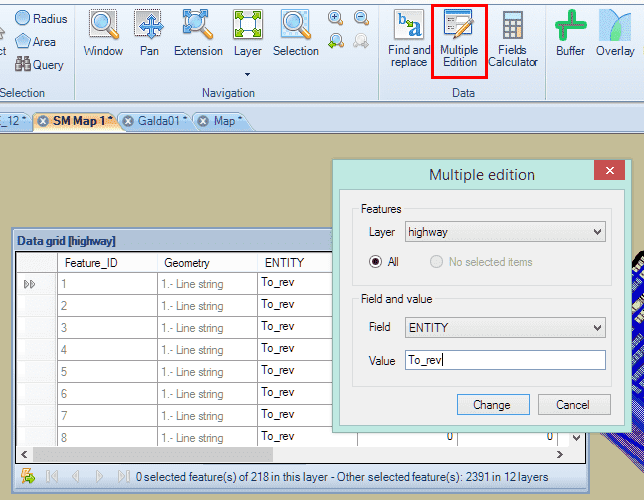Click the Window zoom tool
Viewport: 644px width, 500px height.
pos(103,33)
